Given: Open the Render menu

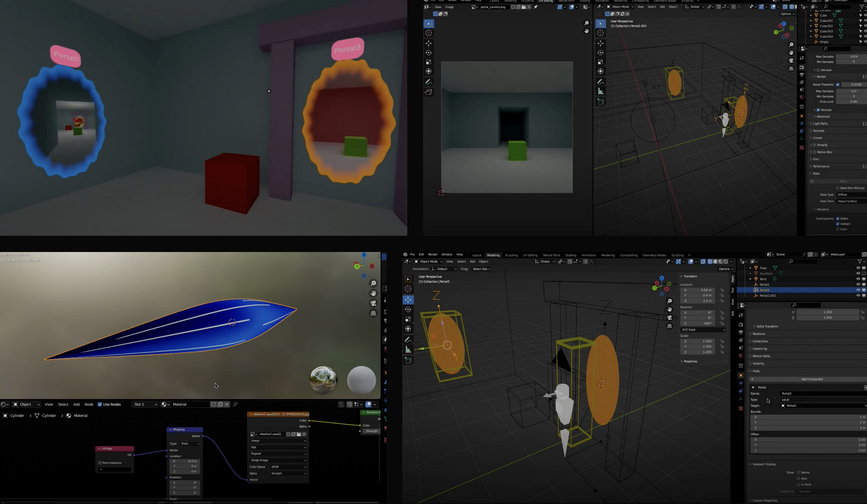Looking at the screenshot, I should pos(433,254).
